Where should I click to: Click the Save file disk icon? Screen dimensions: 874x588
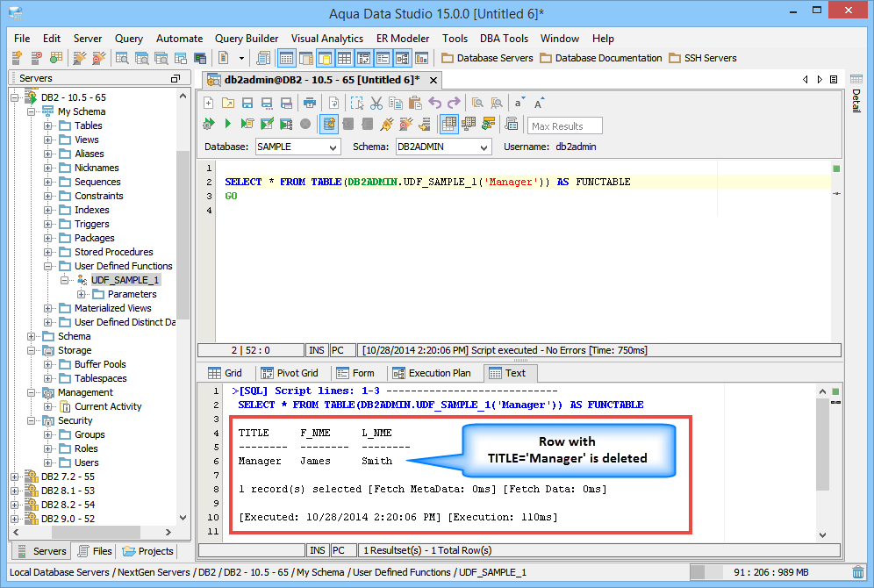(x=247, y=103)
